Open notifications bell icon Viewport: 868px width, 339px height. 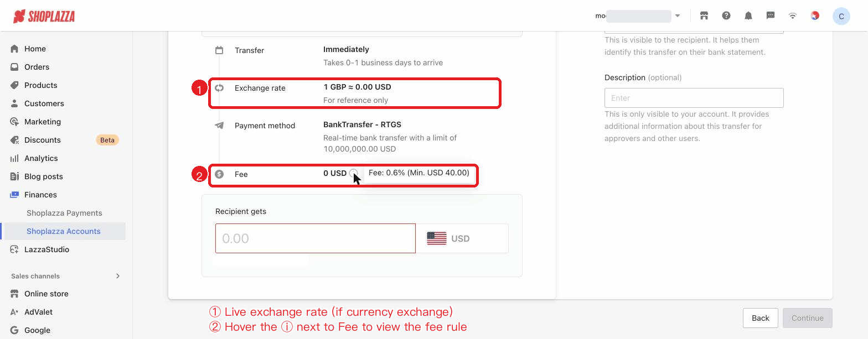(748, 16)
